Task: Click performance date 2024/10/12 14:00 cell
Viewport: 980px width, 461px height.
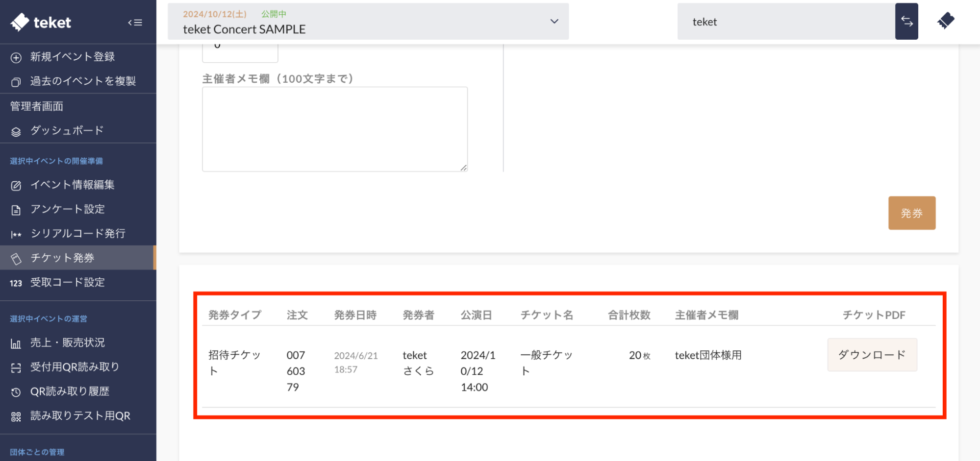Action: [x=478, y=371]
